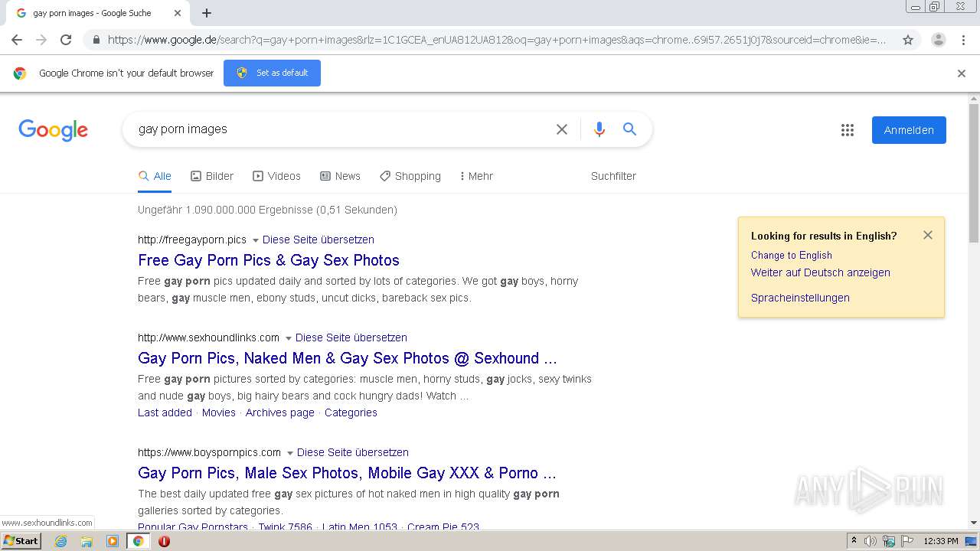Open the volume speaker tray icon
Screen dimensions: 980x551
[871, 541]
